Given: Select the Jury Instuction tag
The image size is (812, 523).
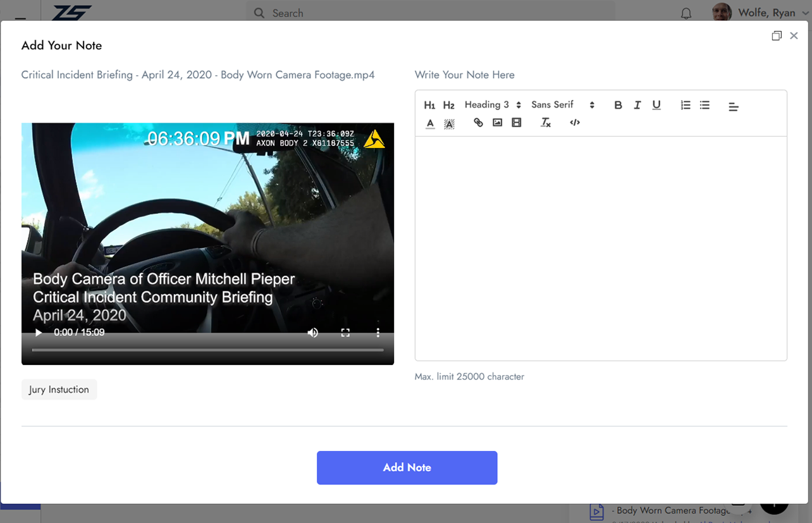Looking at the screenshot, I should coord(59,390).
